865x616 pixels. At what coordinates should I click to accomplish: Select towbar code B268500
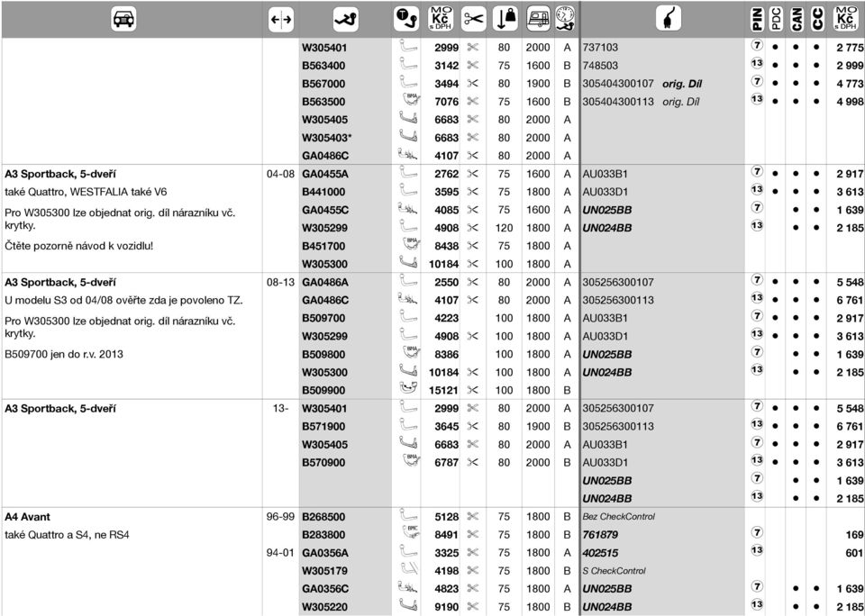[323, 517]
